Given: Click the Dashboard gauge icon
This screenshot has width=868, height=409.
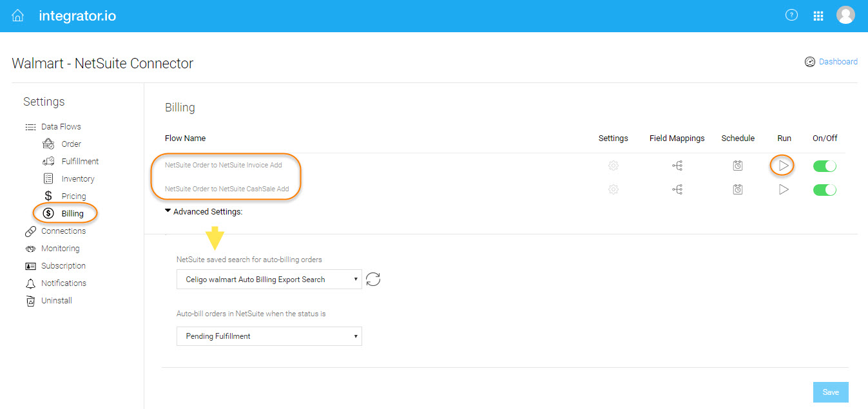Looking at the screenshot, I should 810,62.
